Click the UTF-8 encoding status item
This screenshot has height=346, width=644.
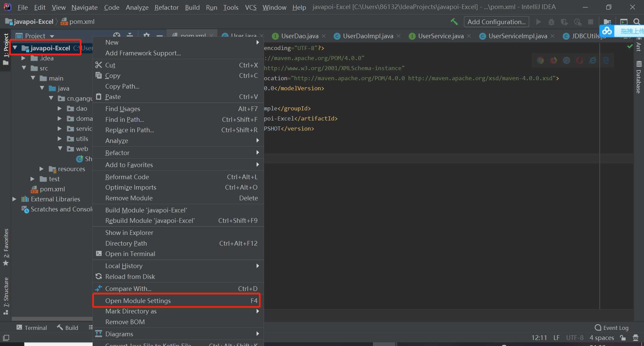[575, 338]
